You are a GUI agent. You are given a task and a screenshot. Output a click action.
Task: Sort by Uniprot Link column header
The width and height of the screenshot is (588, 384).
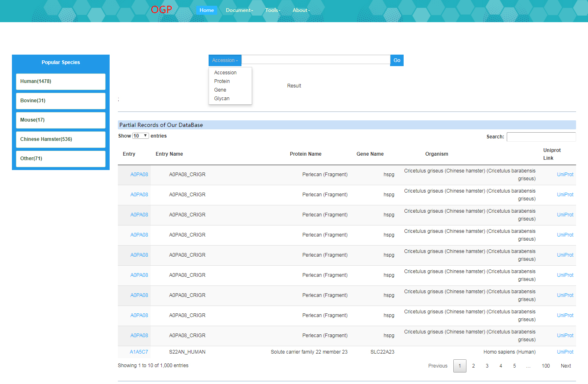552,154
